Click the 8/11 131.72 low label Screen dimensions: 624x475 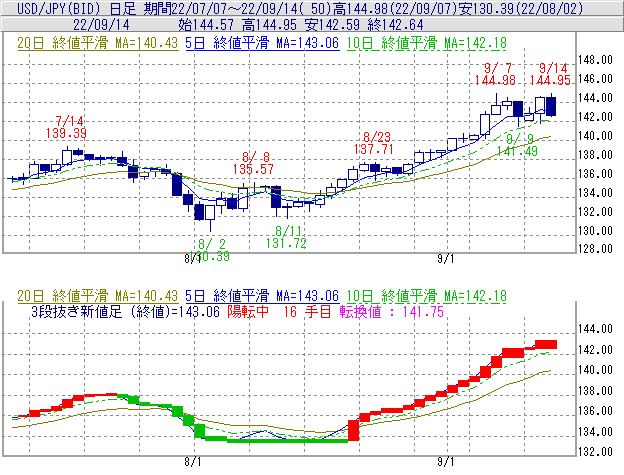pos(287,237)
